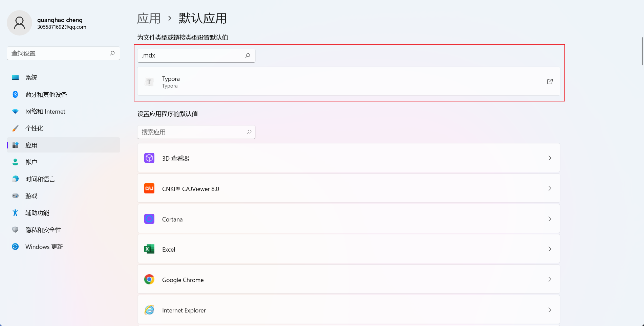The width and height of the screenshot is (644, 326).
Task: Open the Cortana defaults entry
Action: pos(348,219)
